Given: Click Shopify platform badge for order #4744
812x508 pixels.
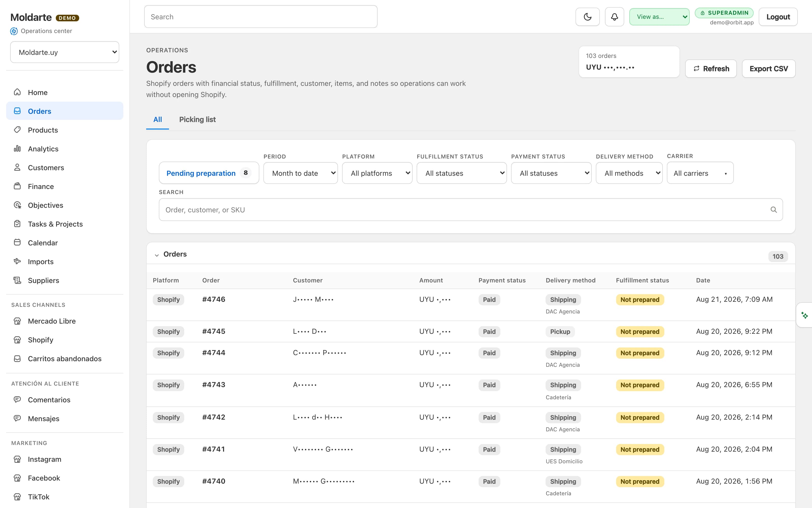Looking at the screenshot, I should point(168,353).
